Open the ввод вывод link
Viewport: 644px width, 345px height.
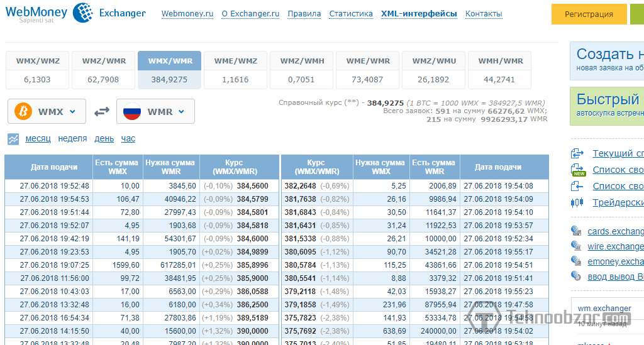point(616,277)
